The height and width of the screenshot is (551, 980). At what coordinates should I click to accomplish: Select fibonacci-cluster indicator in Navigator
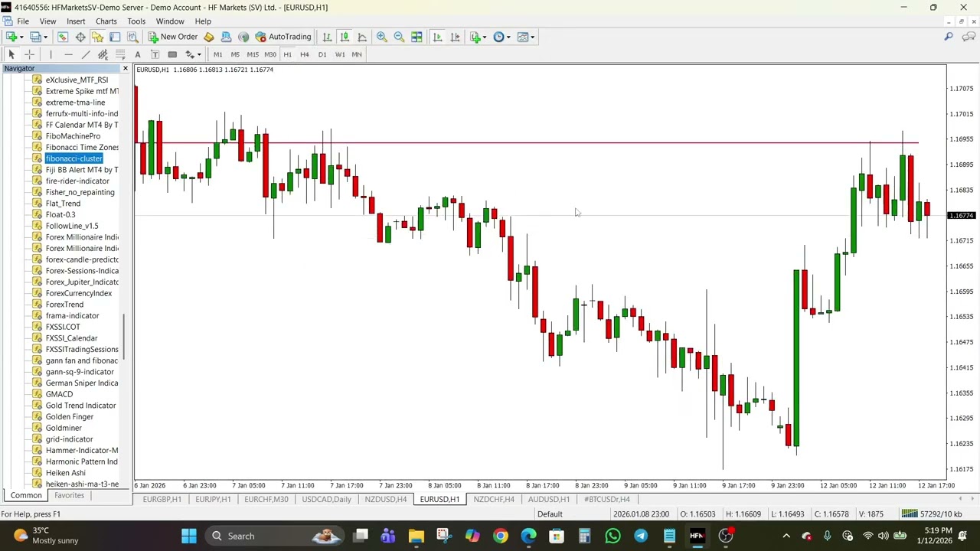(73, 158)
